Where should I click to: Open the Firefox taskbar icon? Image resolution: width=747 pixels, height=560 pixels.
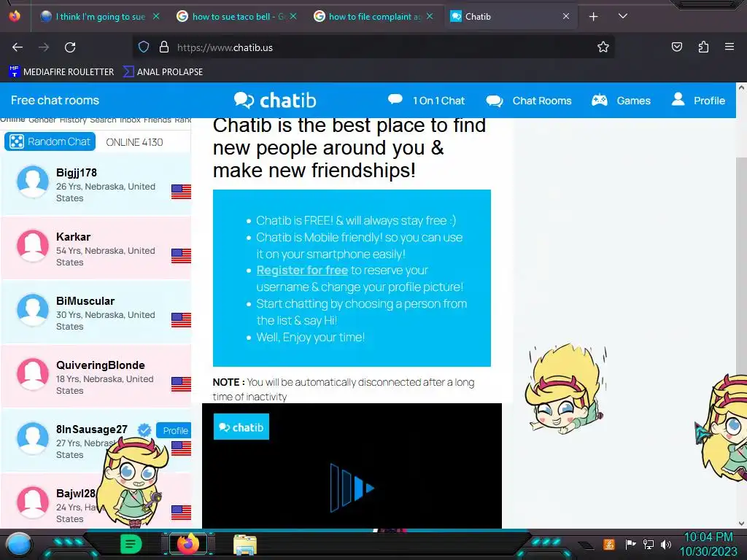tap(187, 544)
